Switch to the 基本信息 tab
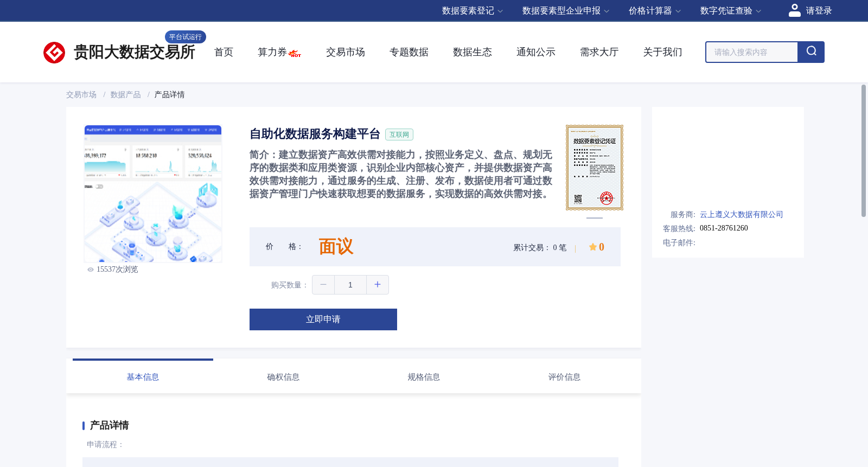The width and height of the screenshot is (868, 467). coord(143,377)
